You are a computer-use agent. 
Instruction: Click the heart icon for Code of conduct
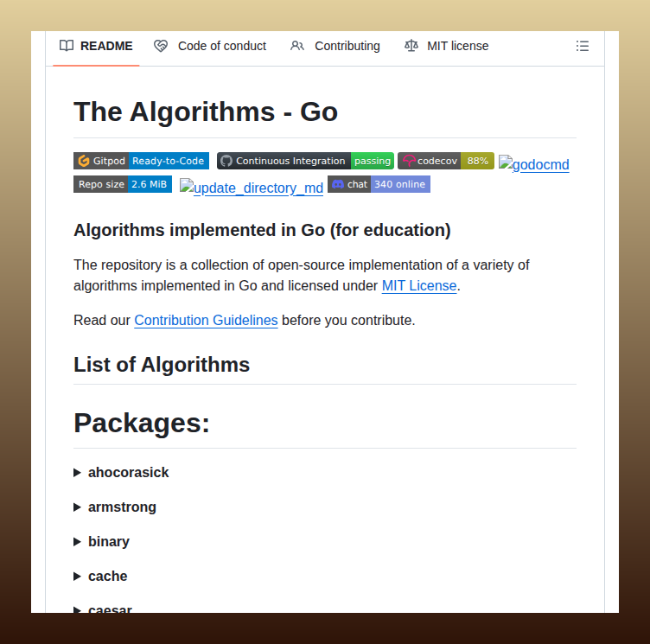[x=161, y=46]
